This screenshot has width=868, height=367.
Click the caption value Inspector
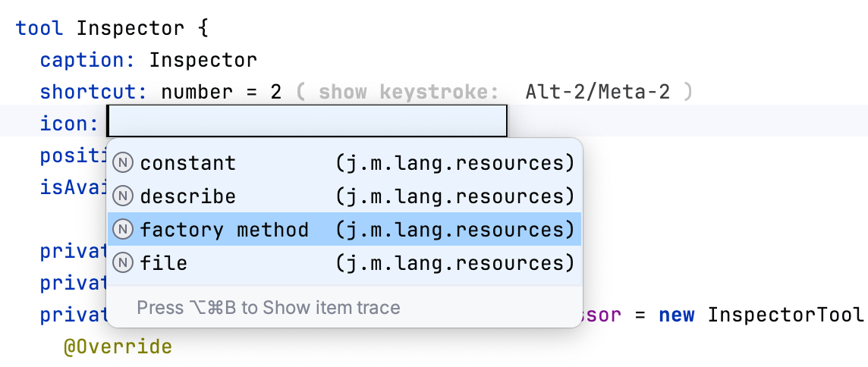click(203, 59)
